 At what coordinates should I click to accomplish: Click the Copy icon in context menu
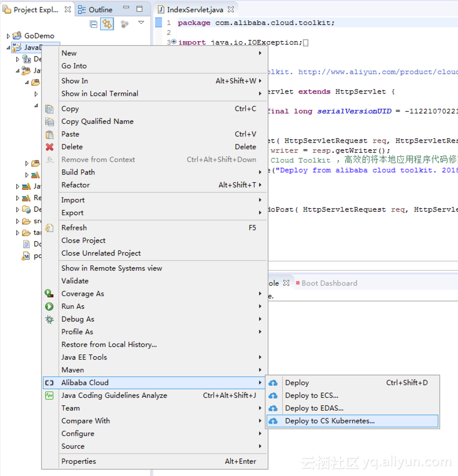pyautogui.click(x=50, y=109)
